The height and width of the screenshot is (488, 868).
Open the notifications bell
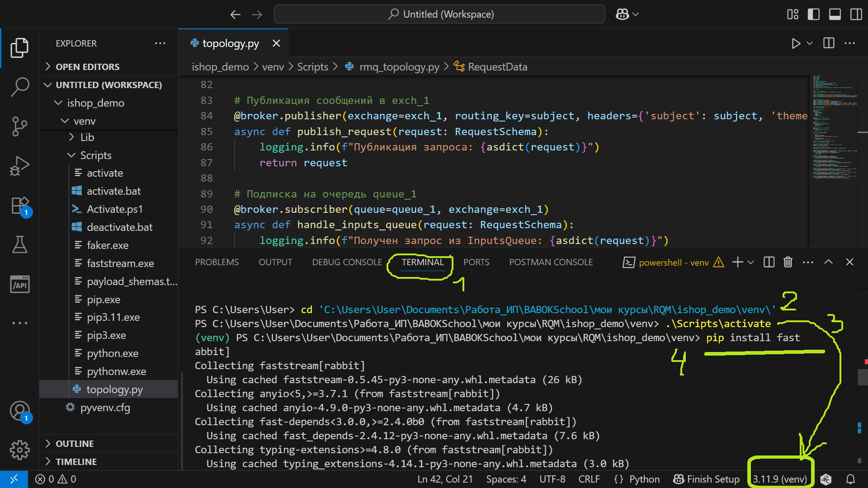[x=850, y=479]
